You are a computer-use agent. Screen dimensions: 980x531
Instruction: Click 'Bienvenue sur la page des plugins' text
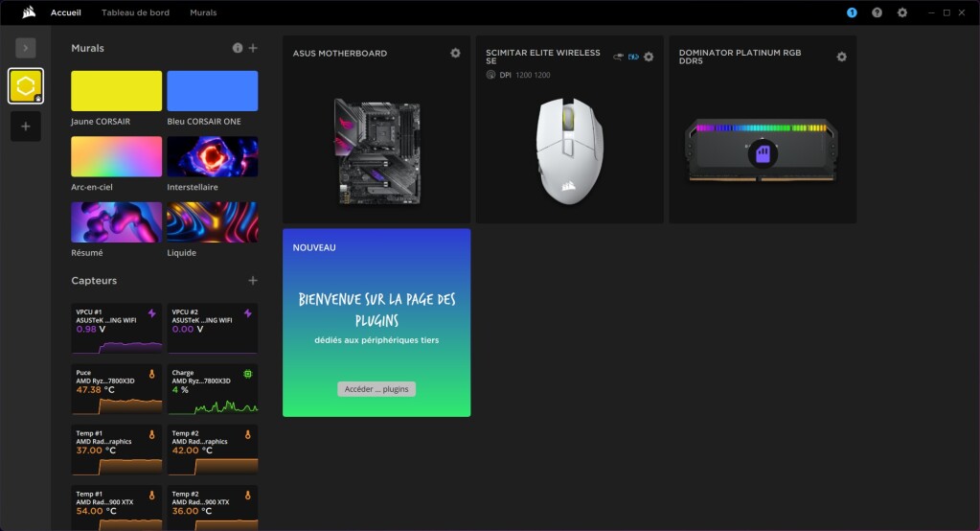coord(376,309)
